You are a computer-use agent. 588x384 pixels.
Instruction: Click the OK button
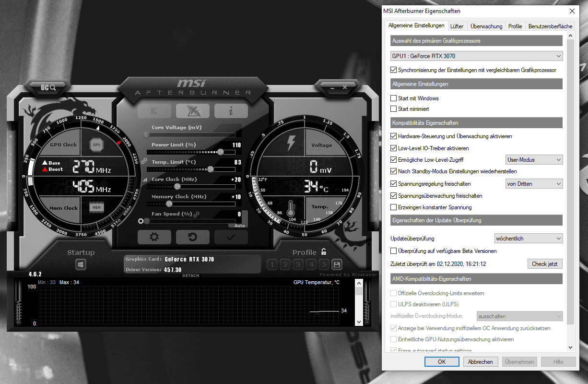(442, 362)
